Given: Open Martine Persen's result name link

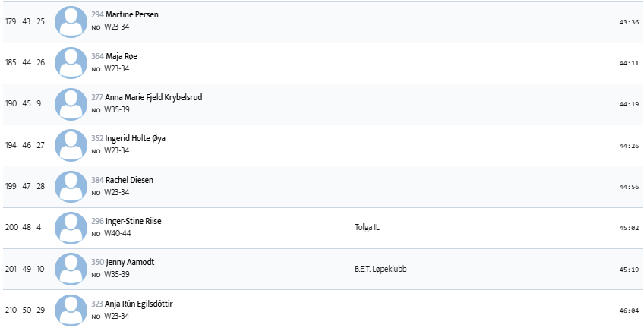Looking at the screenshot, I should [132, 15].
